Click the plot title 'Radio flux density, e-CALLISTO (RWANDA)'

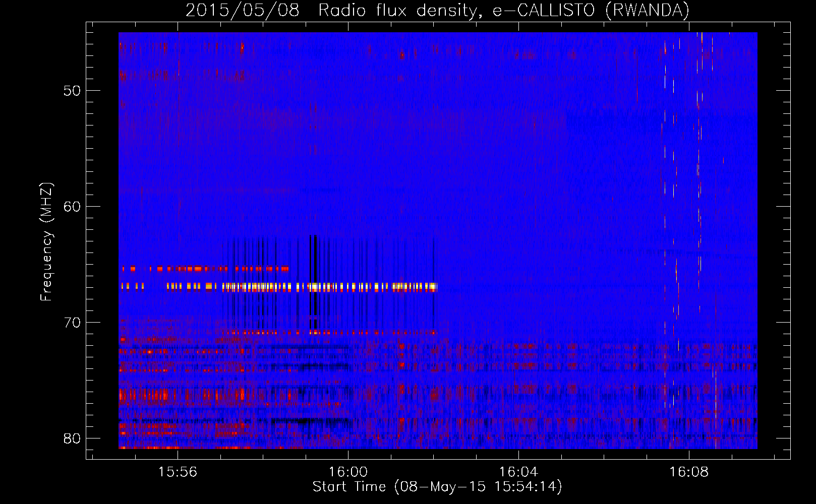pyautogui.click(x=504, y=10)
